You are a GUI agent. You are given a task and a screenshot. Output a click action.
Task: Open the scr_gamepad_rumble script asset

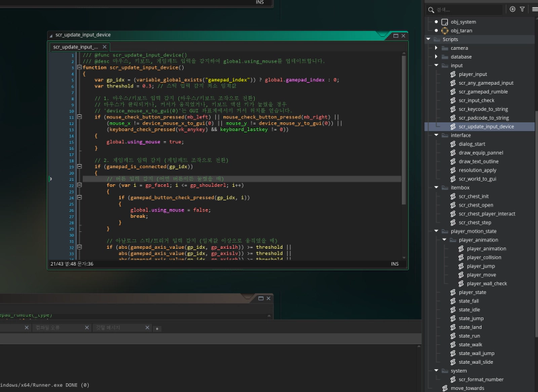coord(483,91)
